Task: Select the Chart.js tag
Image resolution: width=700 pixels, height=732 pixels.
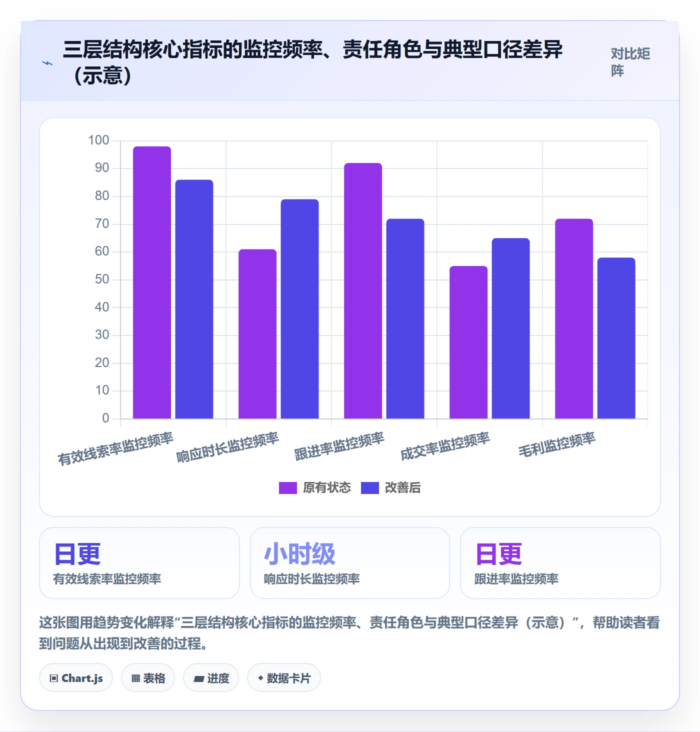Action: point(76,678)
